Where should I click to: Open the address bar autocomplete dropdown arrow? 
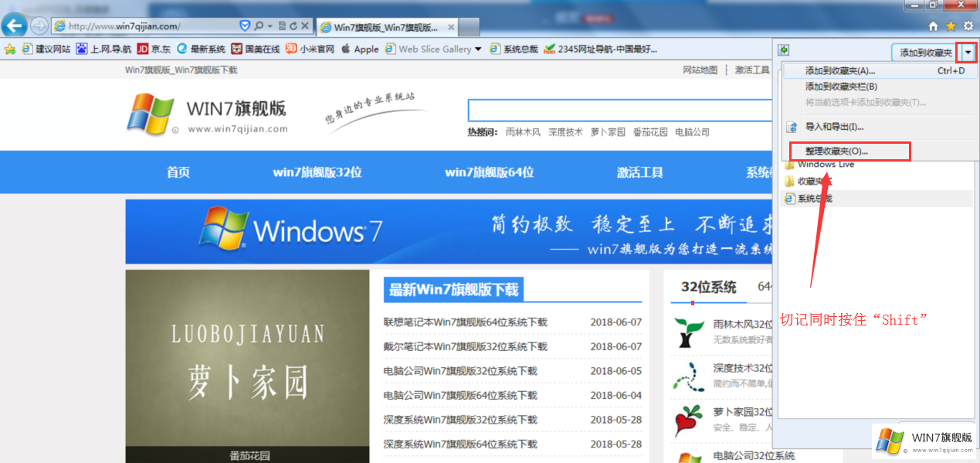click(x=270, y=26)
